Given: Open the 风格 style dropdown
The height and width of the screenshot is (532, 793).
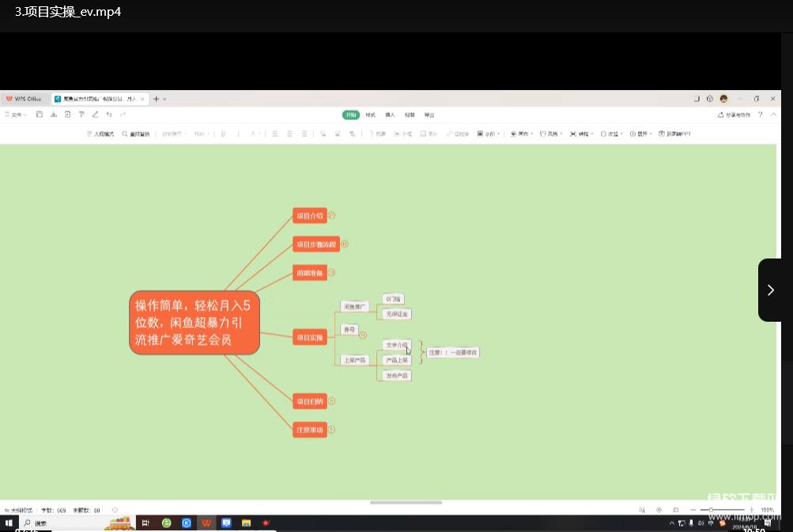Looking at the screenshot, I should [x=551, y=134].
